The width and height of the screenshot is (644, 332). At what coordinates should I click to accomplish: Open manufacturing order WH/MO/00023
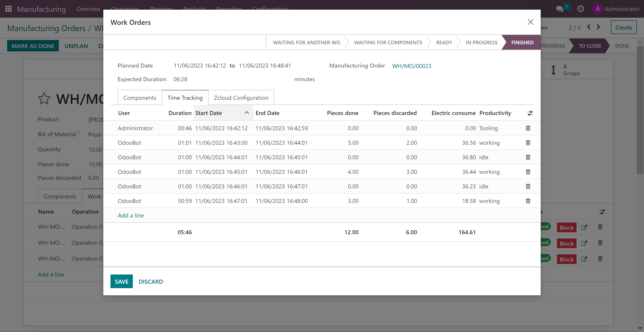point(411,66)
